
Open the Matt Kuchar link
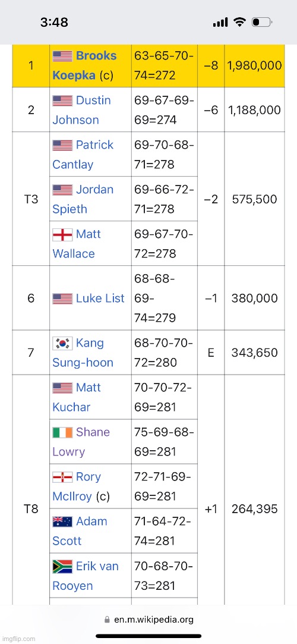point(77,397)
